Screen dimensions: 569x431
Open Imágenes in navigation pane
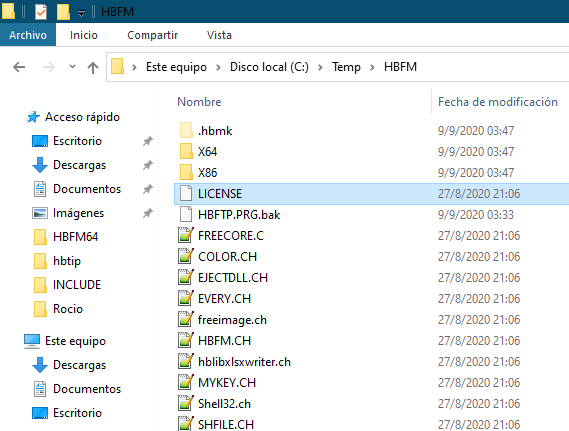pos(78,213)
